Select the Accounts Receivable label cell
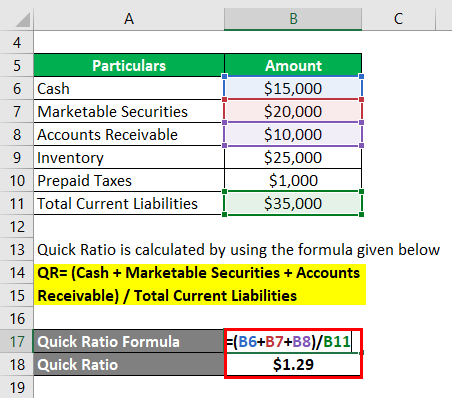 [129, 134]
